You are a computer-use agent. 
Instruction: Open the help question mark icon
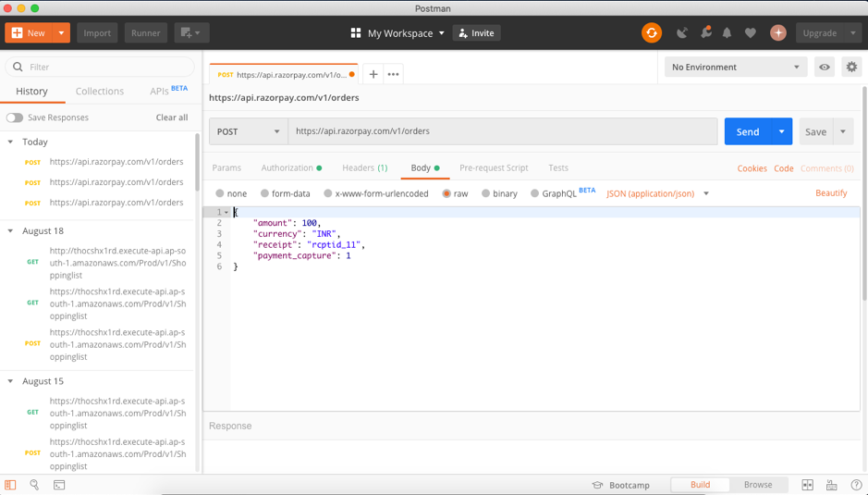click(856, 485)
